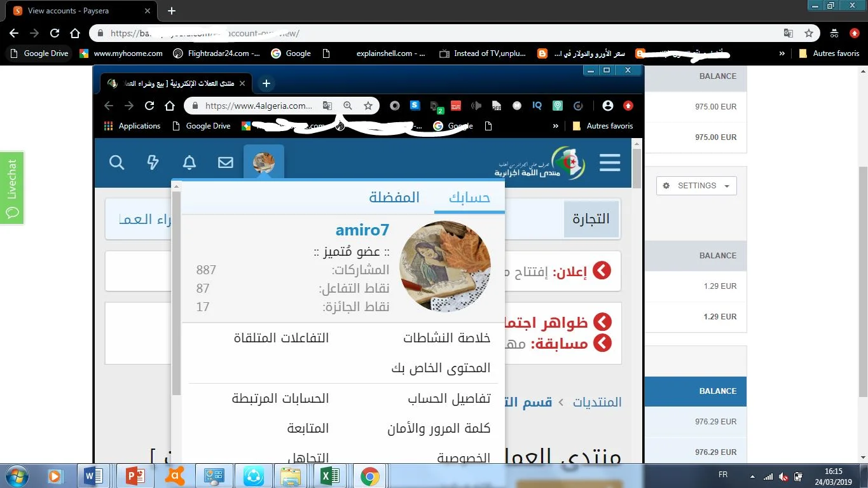Bookmark page with star icon in 4algeria window

(x=368, y=106)
